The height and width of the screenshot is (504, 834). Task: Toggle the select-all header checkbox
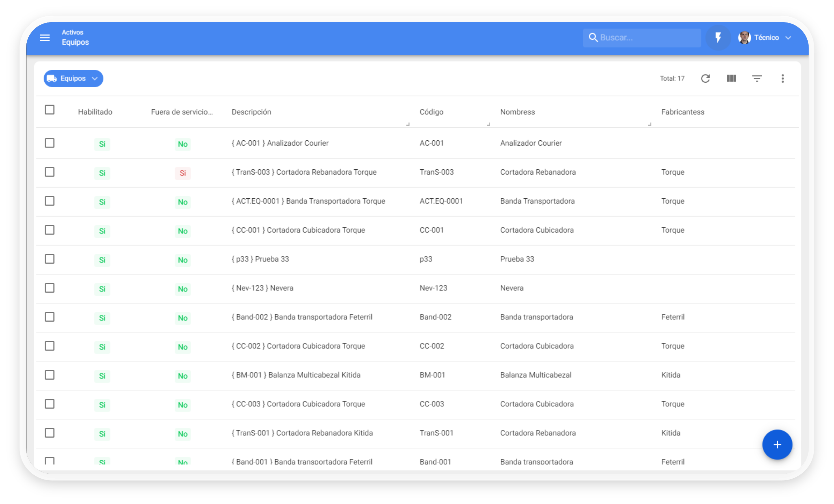[x=50, y=110]
